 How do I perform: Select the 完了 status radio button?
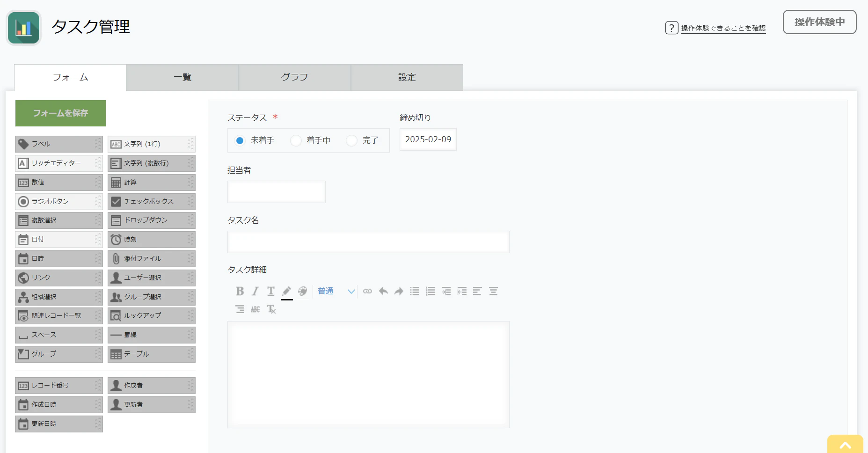click(x=351, y=140)
